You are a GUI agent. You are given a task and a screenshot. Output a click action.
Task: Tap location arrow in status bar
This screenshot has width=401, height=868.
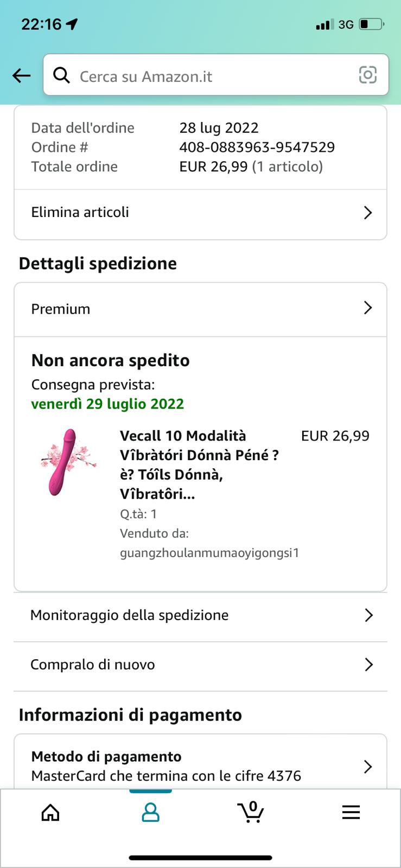pos(72,24)
